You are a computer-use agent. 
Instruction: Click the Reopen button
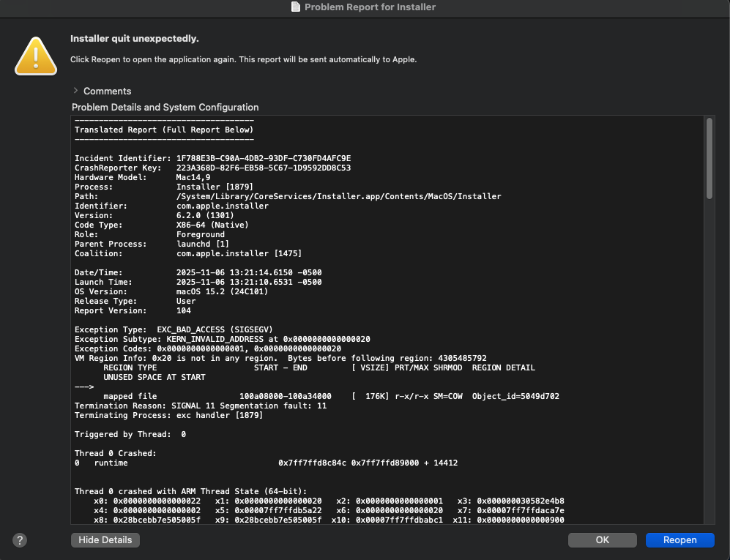679,540
